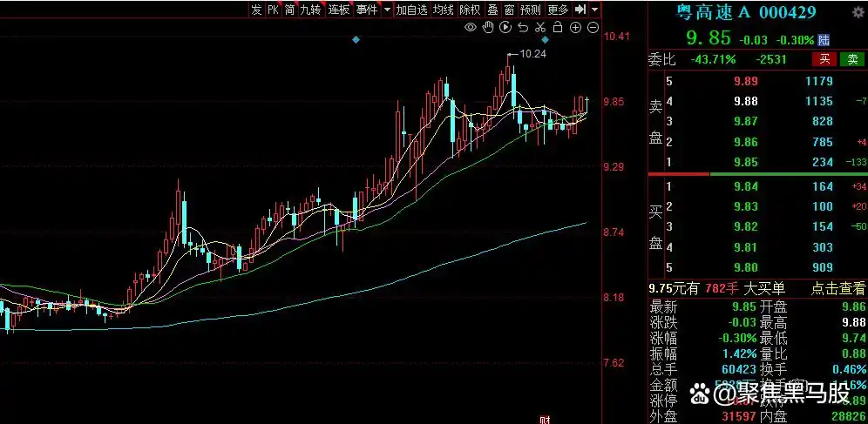Viewport: 868px width, 424px height.
Task: Click 加自选 to add to watchlist
Action: (x=411, y=10)
